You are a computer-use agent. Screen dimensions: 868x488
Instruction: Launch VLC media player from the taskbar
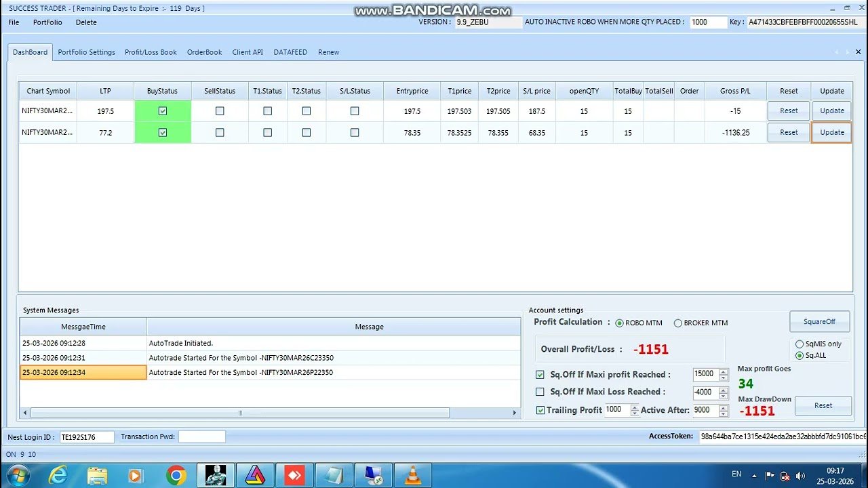pyautogui.click(x=412, y=474)
